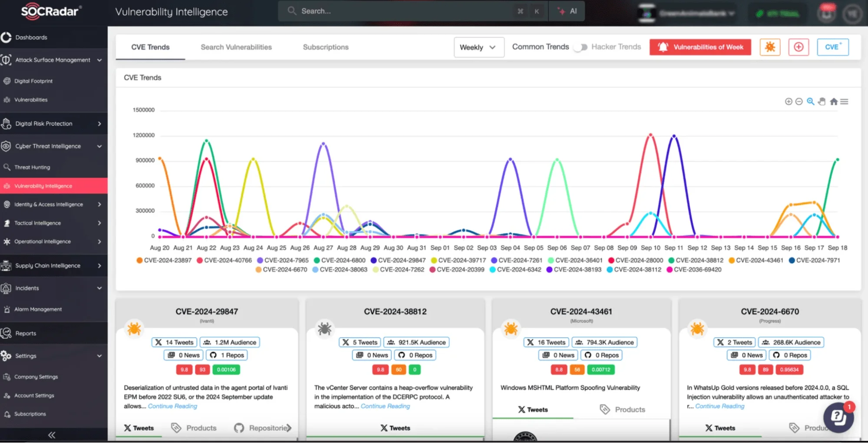Viewport: 868px width, 443px height.
Task: Switch to Subscriptions tab at top
Action: (326, 47)
